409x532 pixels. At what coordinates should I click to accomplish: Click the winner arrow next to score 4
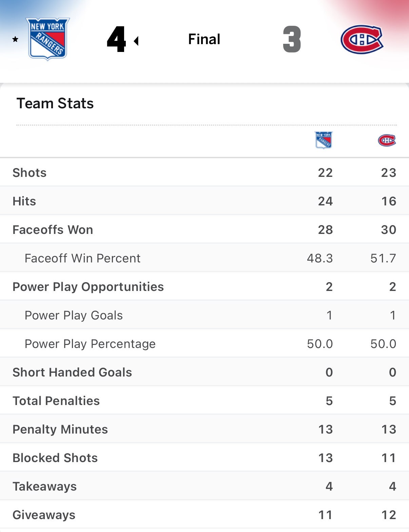[136, 41]
